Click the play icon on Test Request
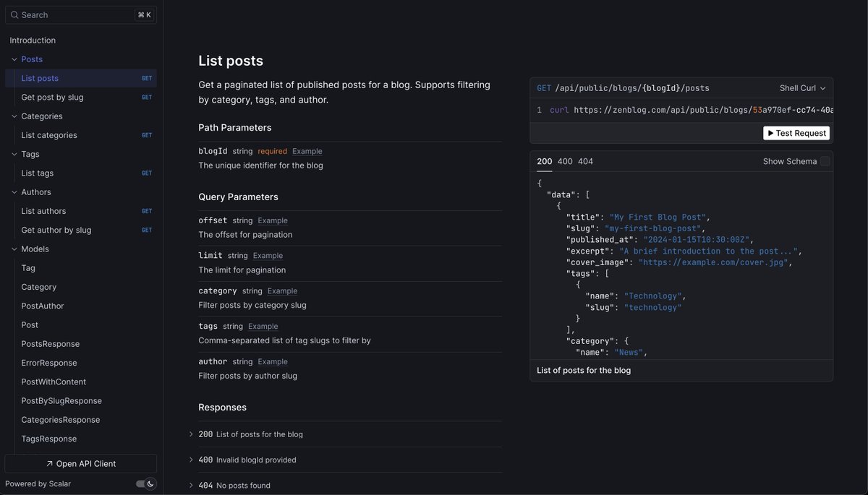 pyautogui.click(x=770, y=133)
